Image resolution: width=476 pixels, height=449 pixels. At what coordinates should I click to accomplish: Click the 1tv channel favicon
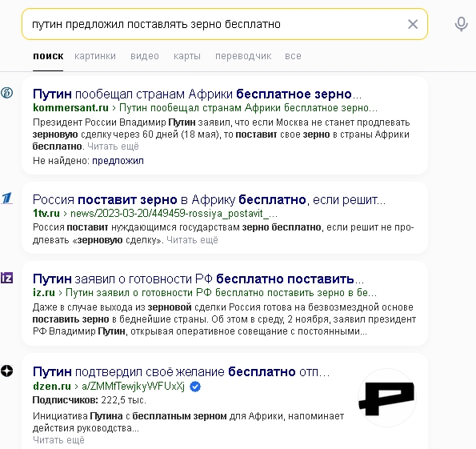coord(6,198)
